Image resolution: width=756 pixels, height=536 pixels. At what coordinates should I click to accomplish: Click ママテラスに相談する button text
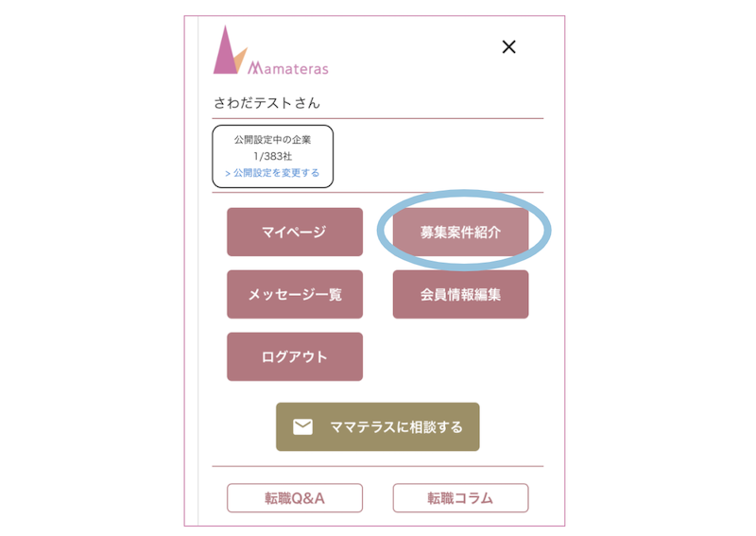coord(396,427)
